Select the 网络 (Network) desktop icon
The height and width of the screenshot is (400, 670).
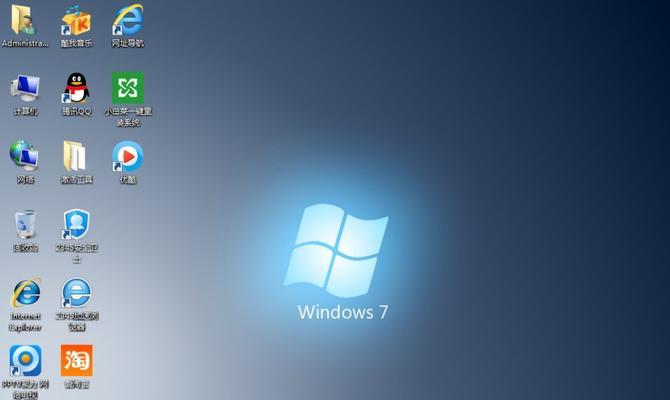point(24,156)
